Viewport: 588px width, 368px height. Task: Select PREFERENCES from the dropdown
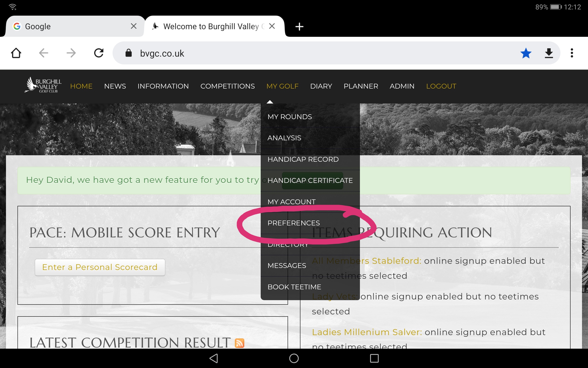tap(310, 223)
